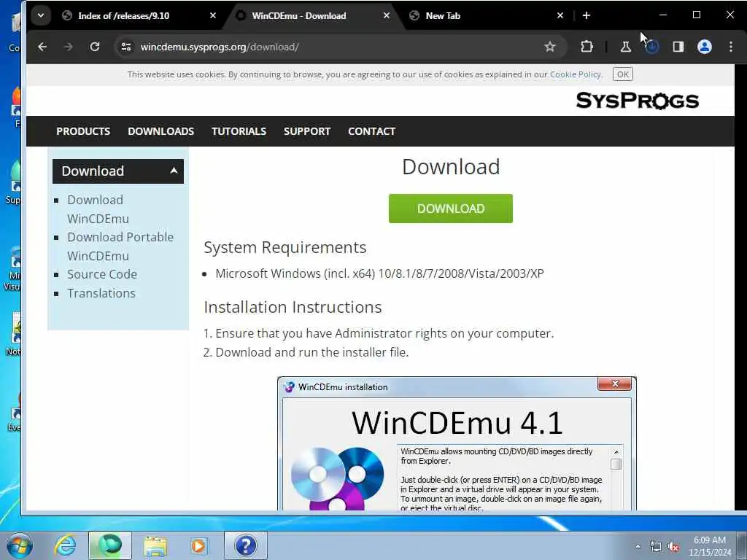
Task: Open a new tab with plus button
Action: (x=587, y=15)
